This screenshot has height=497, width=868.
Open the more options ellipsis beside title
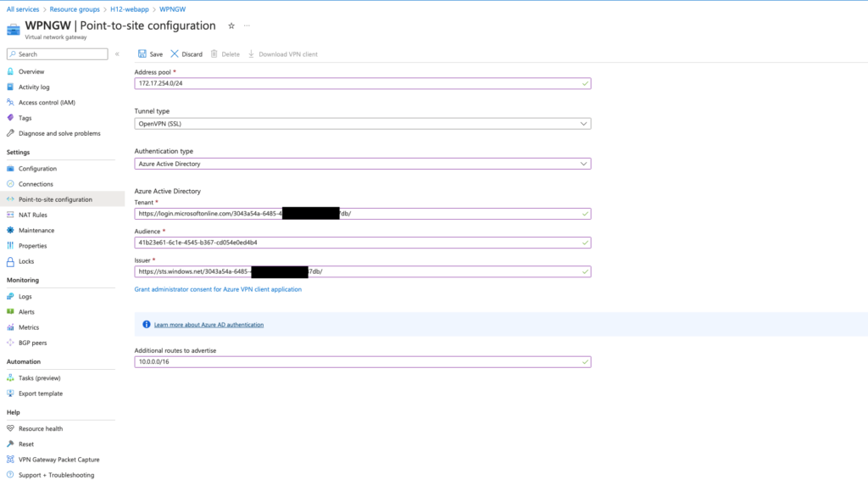coord(247,26)
